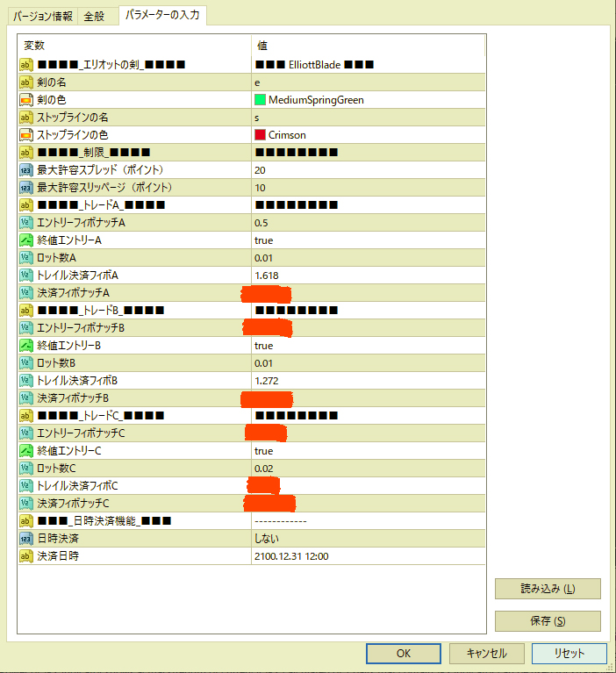Viewport: 616px width, 673px height.
Task: Open the Crimson color value dropdown
Action: 367,135
